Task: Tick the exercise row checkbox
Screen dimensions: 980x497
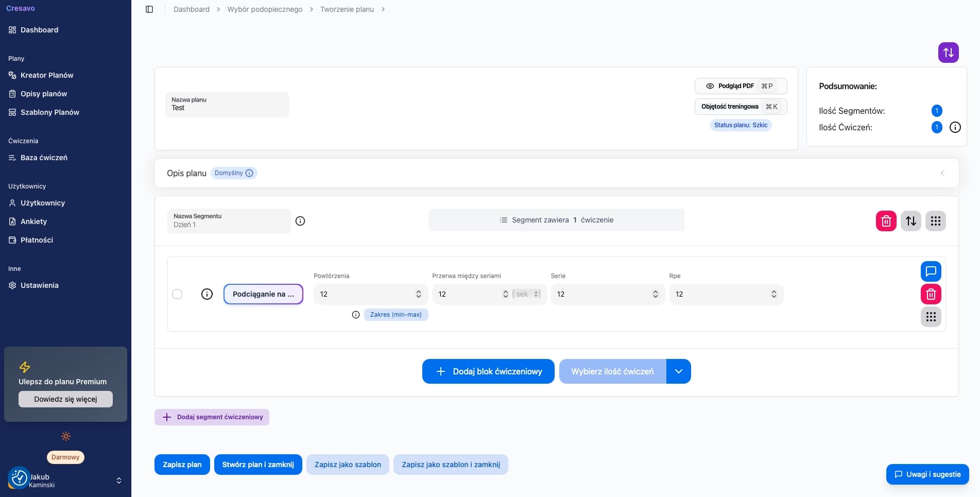Action: pyautogui.click(x=177, y=294)
